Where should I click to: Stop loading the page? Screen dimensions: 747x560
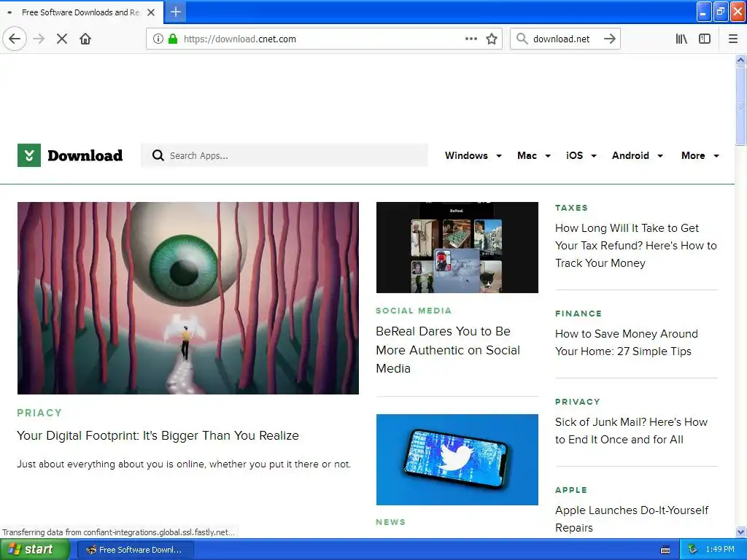62,39
